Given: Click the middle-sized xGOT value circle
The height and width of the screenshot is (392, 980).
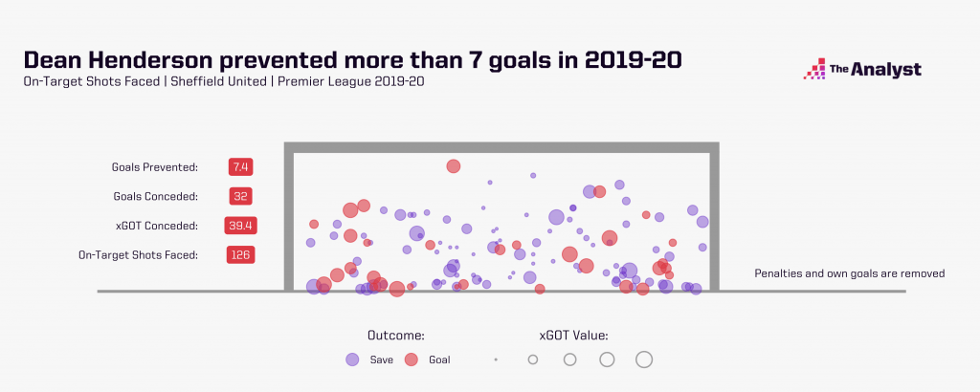Looking at the screenshot, I should point(569,359).
